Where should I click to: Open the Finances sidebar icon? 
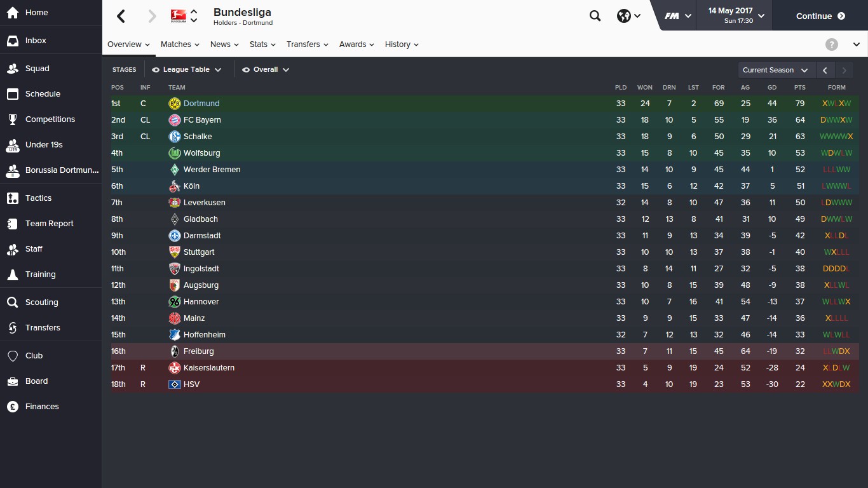tap(13, 407)
